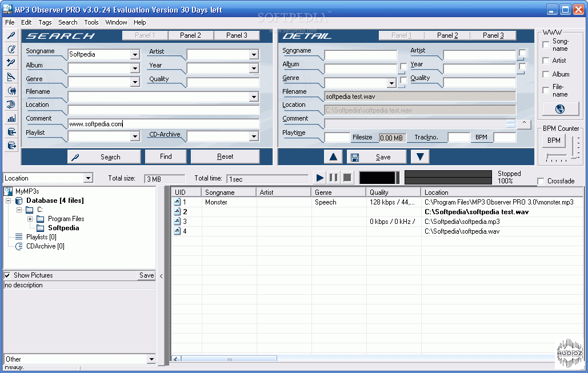The height and width of the screenshot is (373, 588).
Task: Click the pencil-on-document icon in left toolbar
Action: (x=11, y=77)
